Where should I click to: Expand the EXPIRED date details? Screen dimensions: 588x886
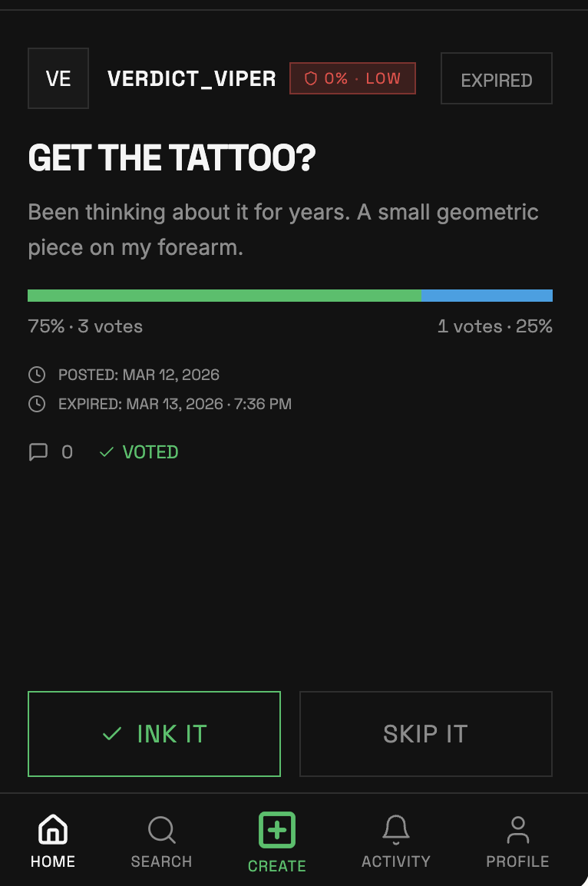pos(175,404)
